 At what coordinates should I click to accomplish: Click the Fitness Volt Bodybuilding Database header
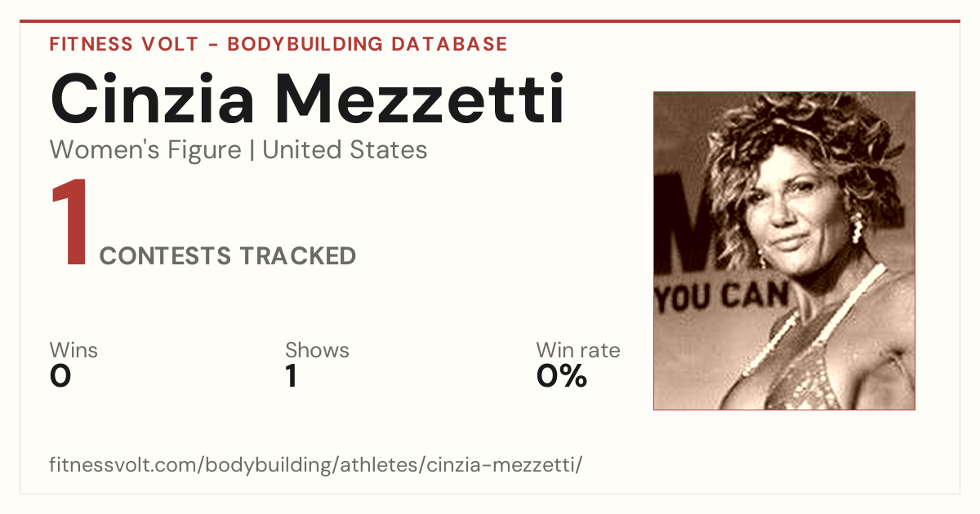click(278, 44)
